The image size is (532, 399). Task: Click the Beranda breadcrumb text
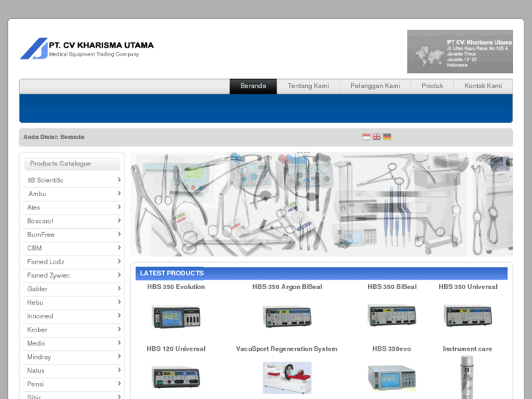pos(72,137)
